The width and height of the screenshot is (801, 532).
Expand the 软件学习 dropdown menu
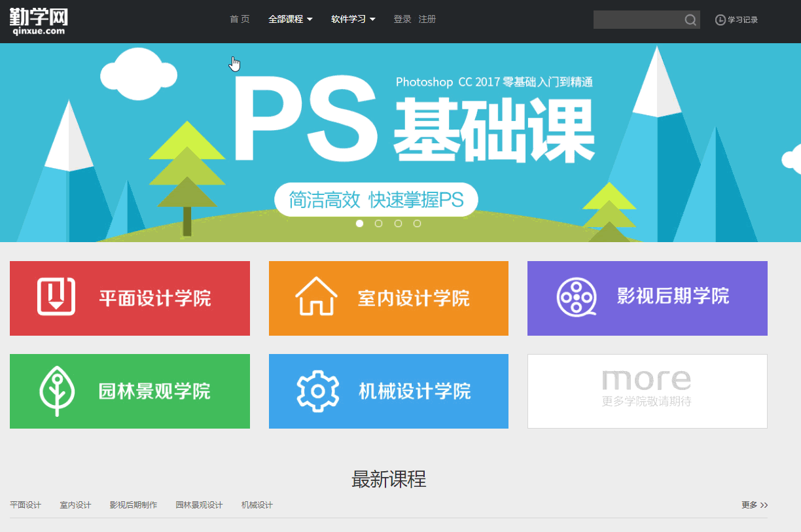(353, 20)
